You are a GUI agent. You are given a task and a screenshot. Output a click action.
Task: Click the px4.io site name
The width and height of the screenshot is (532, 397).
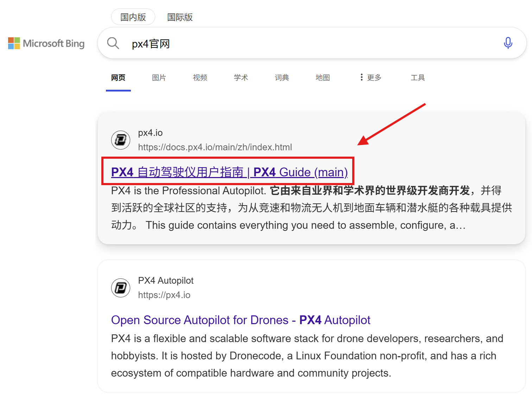point(150,133)
